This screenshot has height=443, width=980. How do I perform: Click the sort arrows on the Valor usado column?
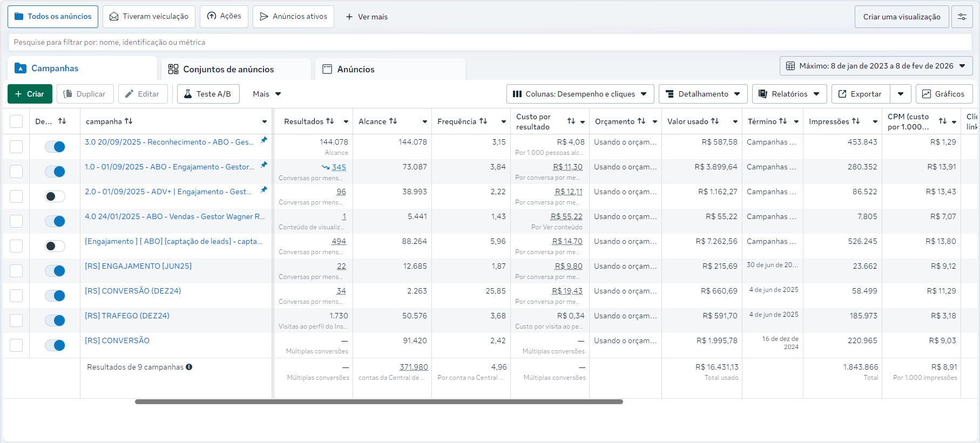coord(715,121)
